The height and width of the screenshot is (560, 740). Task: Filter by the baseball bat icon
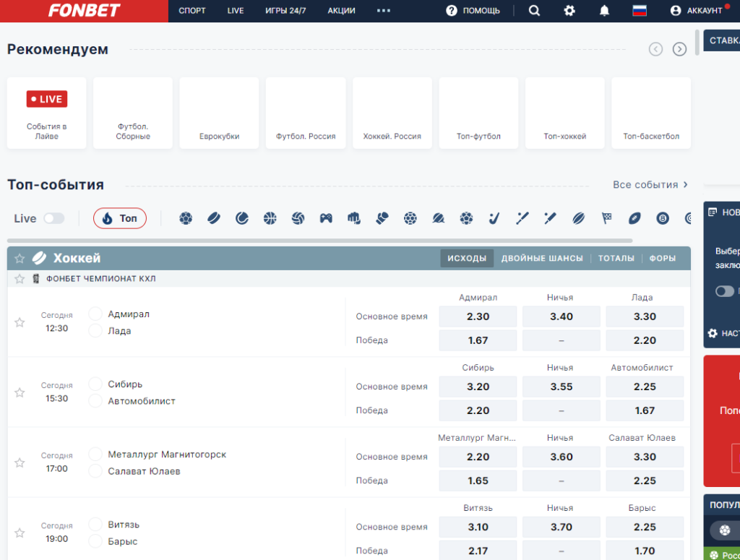point(522,218)
